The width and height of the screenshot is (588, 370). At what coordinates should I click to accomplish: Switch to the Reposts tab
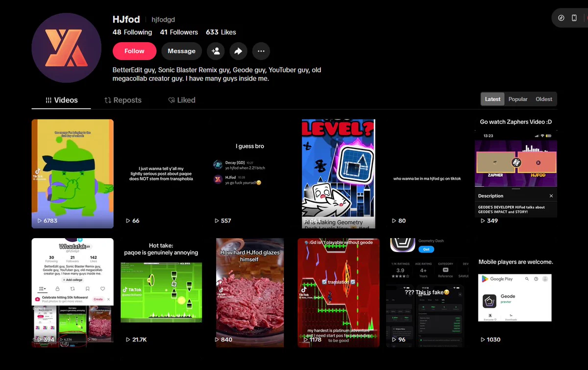point(123,100)
